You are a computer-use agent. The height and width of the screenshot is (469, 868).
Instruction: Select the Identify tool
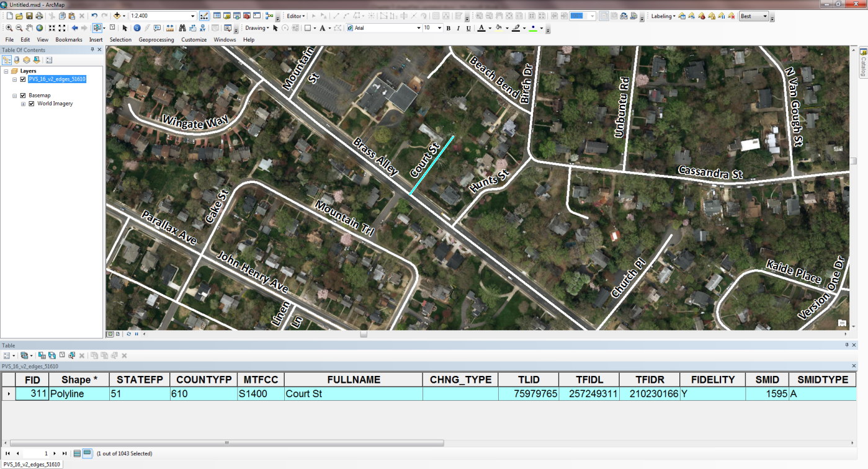pyautogui.click(x=137, y=28)
